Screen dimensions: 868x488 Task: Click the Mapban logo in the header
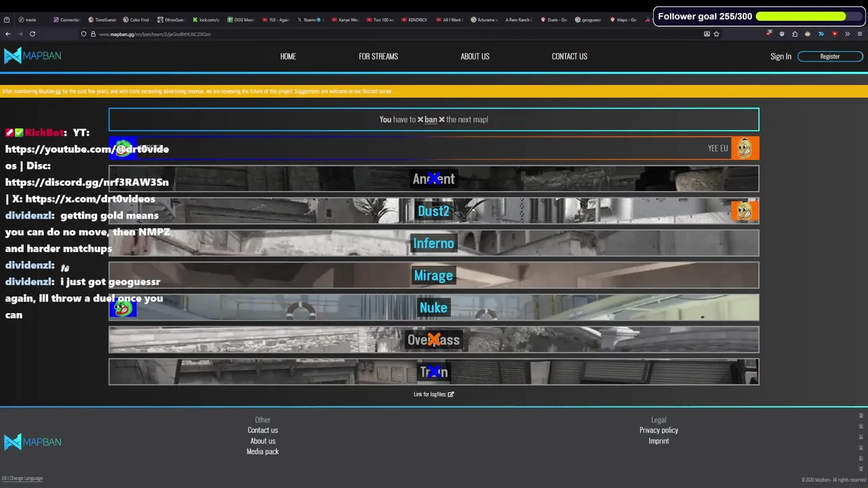click(x=33, y=56)
